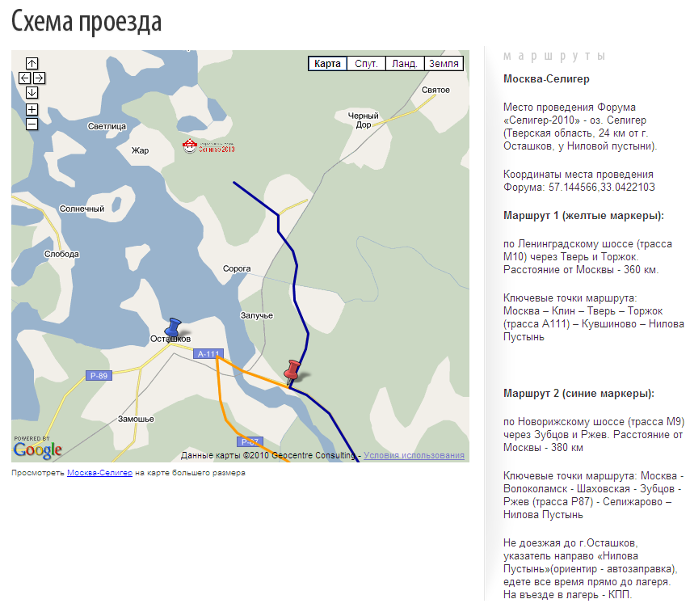
Task: Zoom in the map with plus
Action: 32,109
